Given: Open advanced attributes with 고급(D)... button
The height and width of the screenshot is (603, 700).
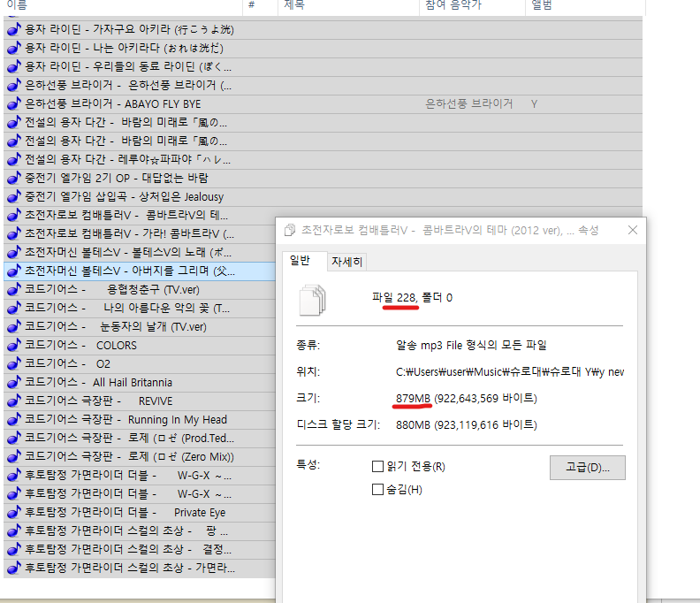Looking at the screenshot, I should tap(587, 467).
